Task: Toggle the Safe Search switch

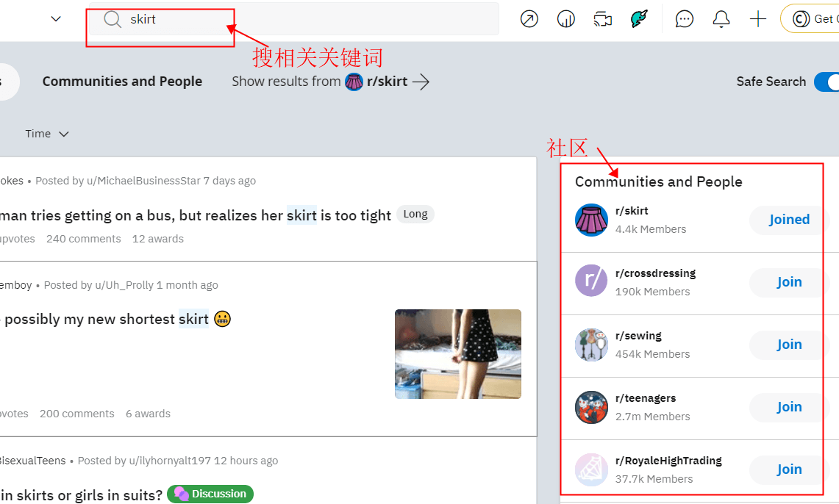Action: click(x=826, y=82)
